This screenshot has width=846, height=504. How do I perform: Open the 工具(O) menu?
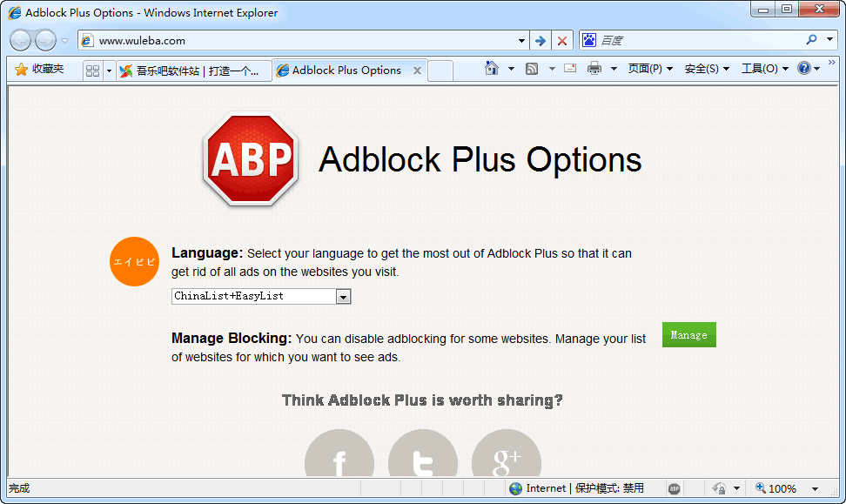(x=764, y=69)
